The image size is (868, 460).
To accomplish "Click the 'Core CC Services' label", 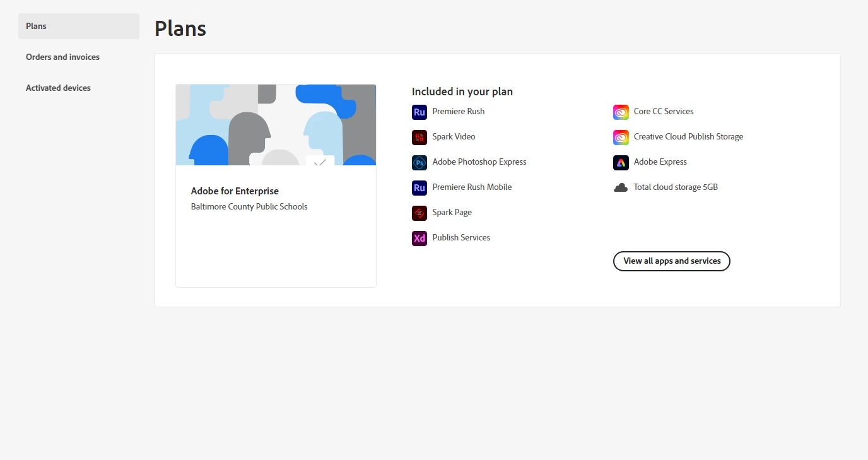I will [664, 111].
